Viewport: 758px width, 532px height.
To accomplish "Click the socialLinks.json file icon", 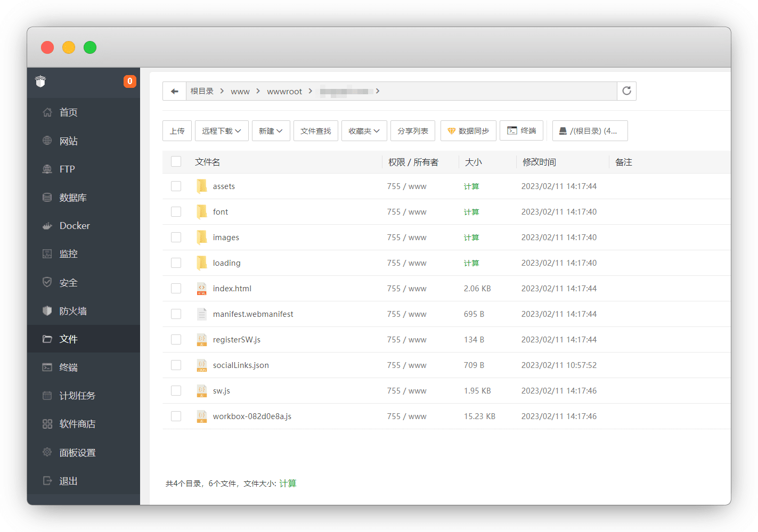I will [202, 365].
